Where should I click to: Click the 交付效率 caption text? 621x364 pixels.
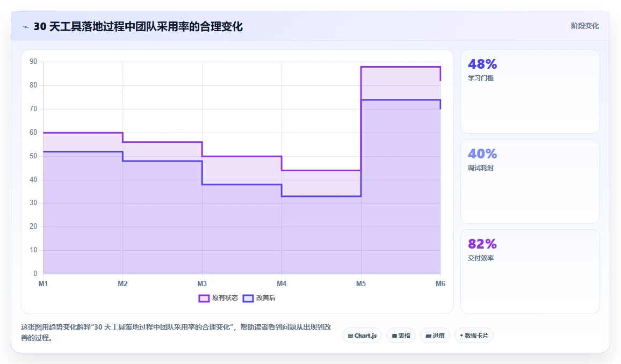click(x=480, y=258)
